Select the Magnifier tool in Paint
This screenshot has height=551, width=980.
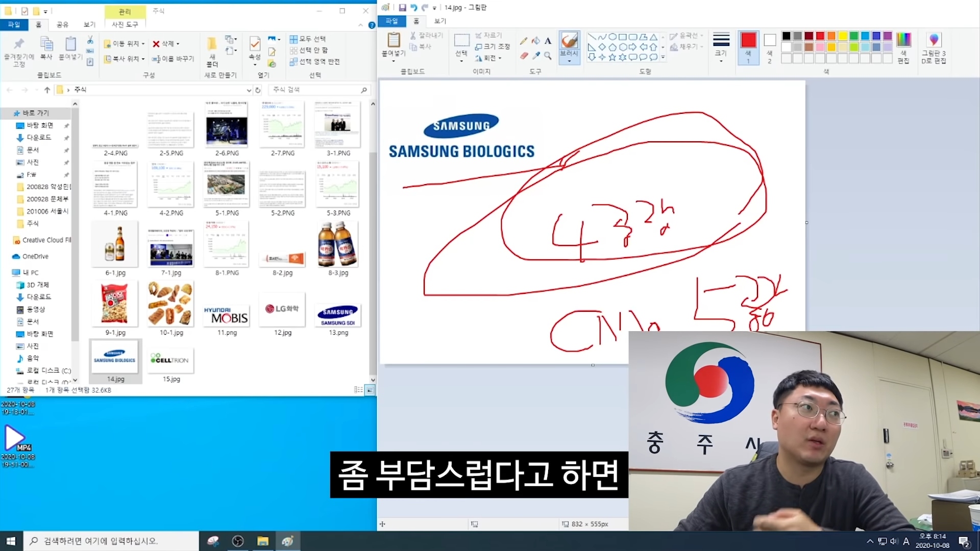pos(548,56)
